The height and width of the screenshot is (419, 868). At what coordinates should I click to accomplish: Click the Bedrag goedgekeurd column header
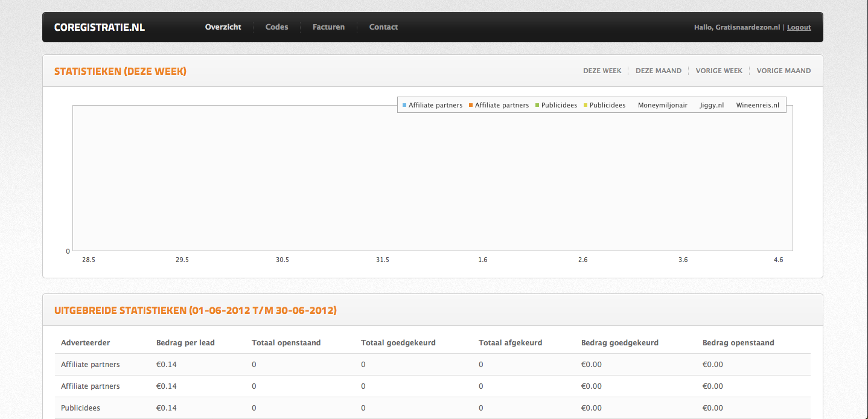point(620,342)
